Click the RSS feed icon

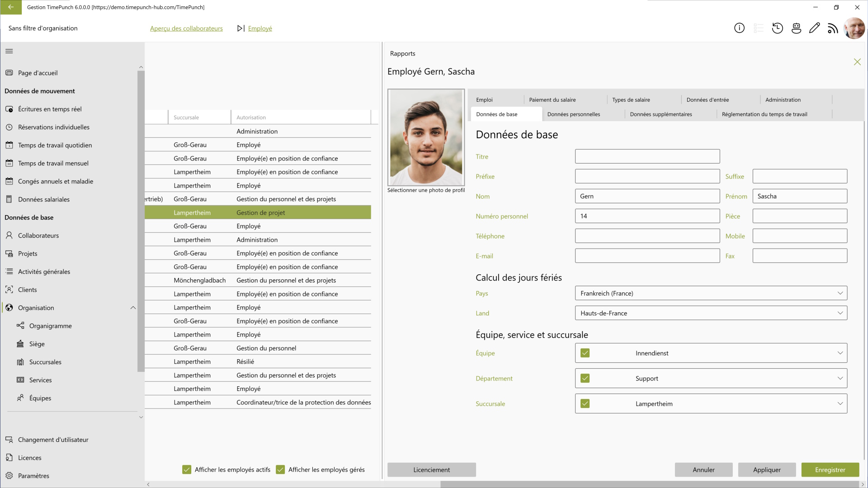833,28
